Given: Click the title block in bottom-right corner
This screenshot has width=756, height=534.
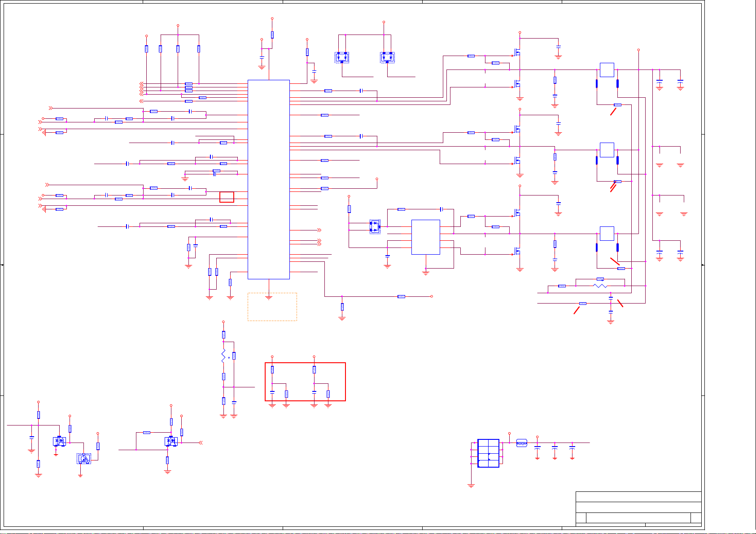Looking at the screenshot, I should pos(638,509).
